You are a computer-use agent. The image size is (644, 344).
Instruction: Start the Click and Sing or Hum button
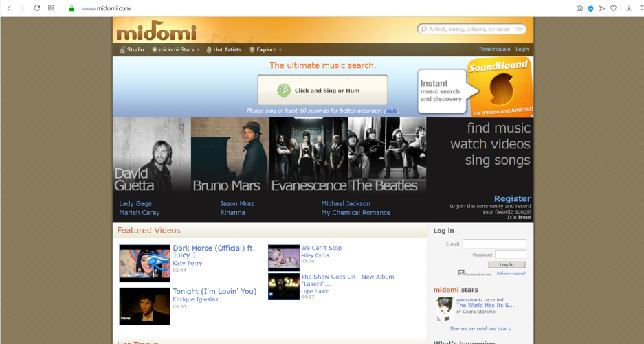(322, 91)
